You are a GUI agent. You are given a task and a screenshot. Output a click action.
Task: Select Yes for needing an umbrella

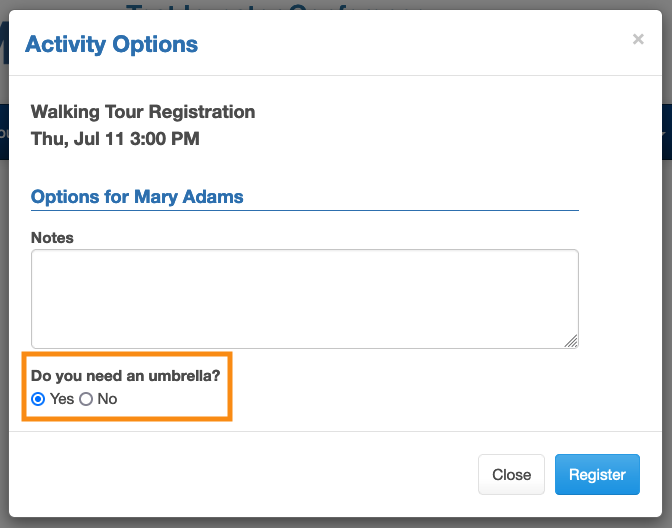coord(38,399)
